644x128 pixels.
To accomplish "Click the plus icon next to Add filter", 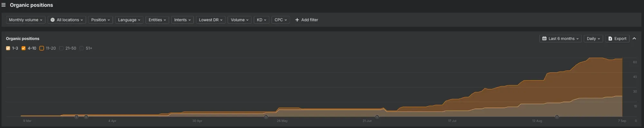I will [x=297, y=20].
